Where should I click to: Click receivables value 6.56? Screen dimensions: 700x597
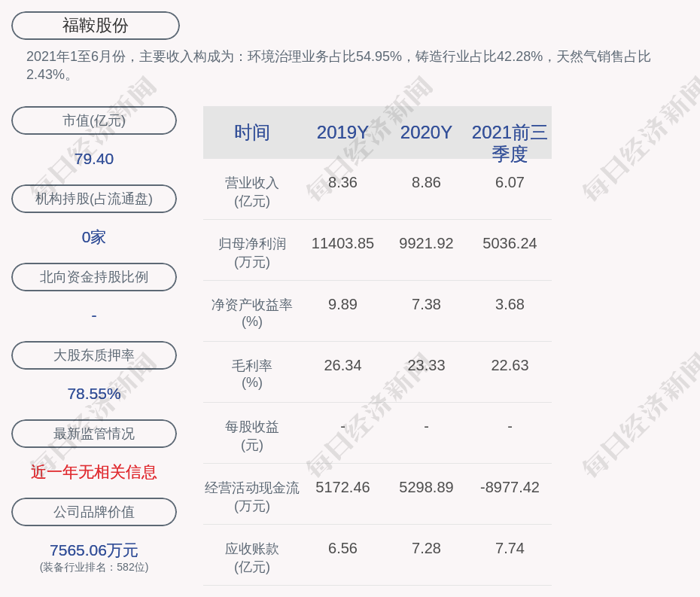tap(342, 548)
